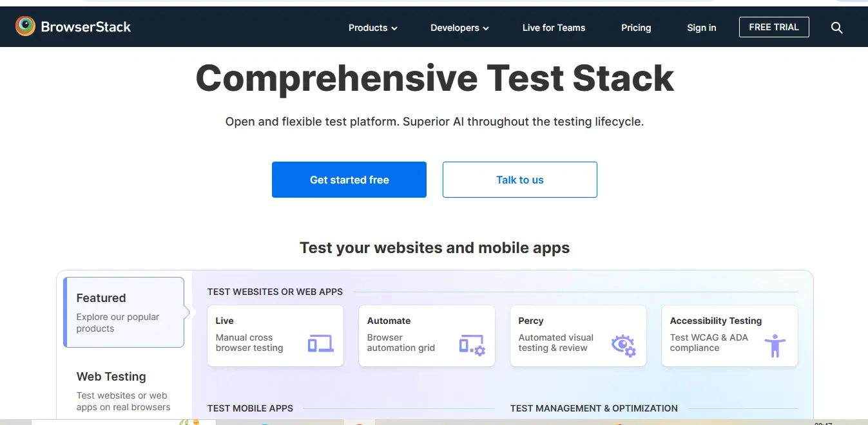Click 'Explore our popular products' text
The image size is (868, 425).
coord(118,323)
